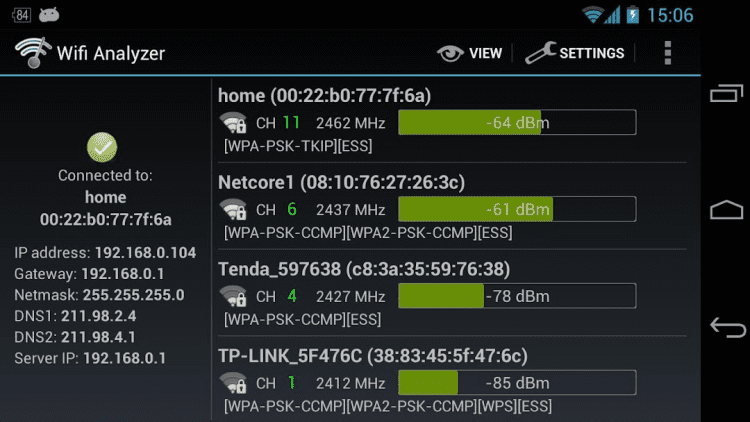The width and height of the screenshot is (750, 422).
Task: Tap the -85 dBm signal bar
Action: point(517,383)
